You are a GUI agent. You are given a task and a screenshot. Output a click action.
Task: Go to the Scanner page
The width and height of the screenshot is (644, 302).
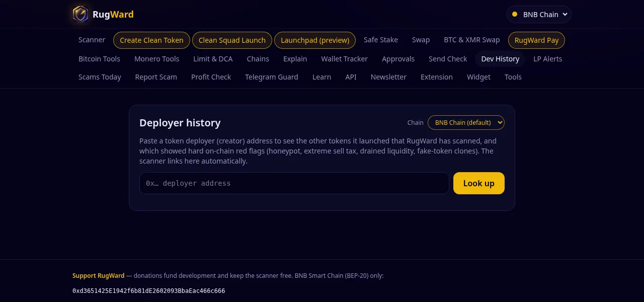click(92, 40)
